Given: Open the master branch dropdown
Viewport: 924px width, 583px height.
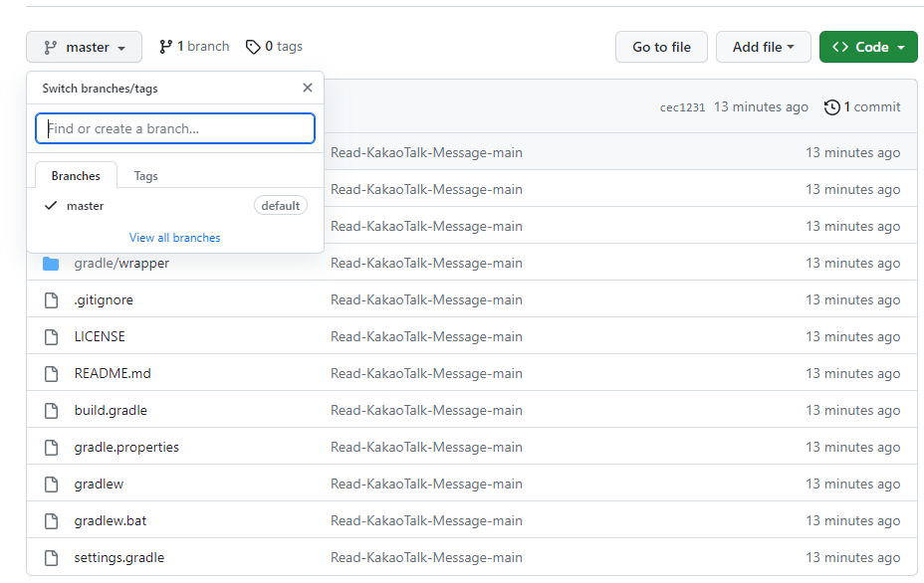Looking at the screenshot, I should coord(84,47).
